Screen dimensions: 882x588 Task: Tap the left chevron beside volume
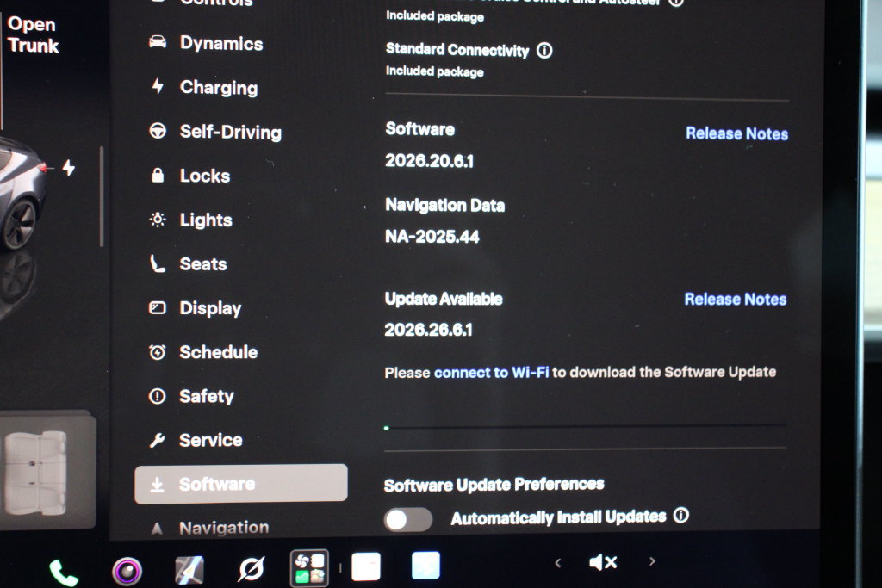point(557,563)
